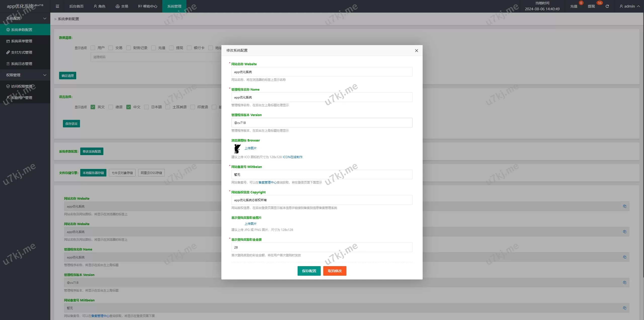The width and height of the screenshot is (644, 320).
Task: Check the 用户 data cleanup checkbox
Action: pos(93,48)
